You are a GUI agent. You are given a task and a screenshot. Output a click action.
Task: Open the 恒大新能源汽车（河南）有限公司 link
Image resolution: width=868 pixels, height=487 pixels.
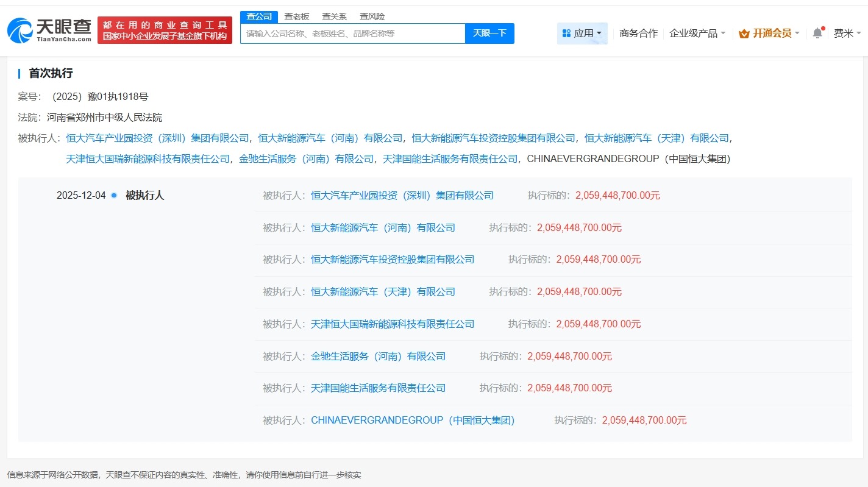coord(382,227)
